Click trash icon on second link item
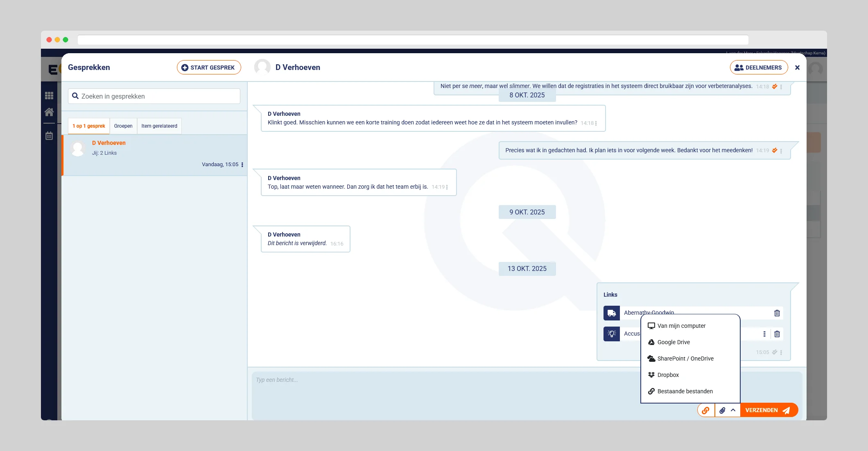The image size is (868, 451). pyautogui.click(x=777, y=334)
